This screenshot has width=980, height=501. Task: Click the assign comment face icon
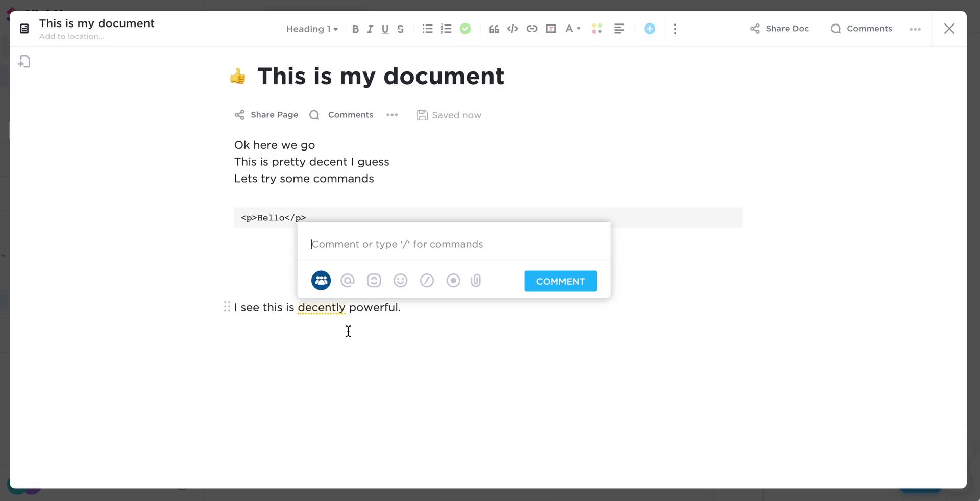click(374, 281)
